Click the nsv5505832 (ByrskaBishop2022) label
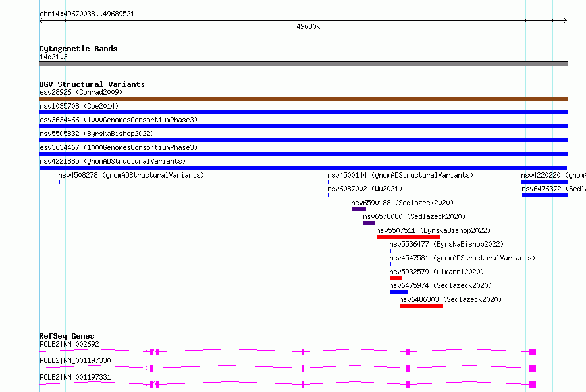This screenshot has height=392, width=586. (96, 134)
